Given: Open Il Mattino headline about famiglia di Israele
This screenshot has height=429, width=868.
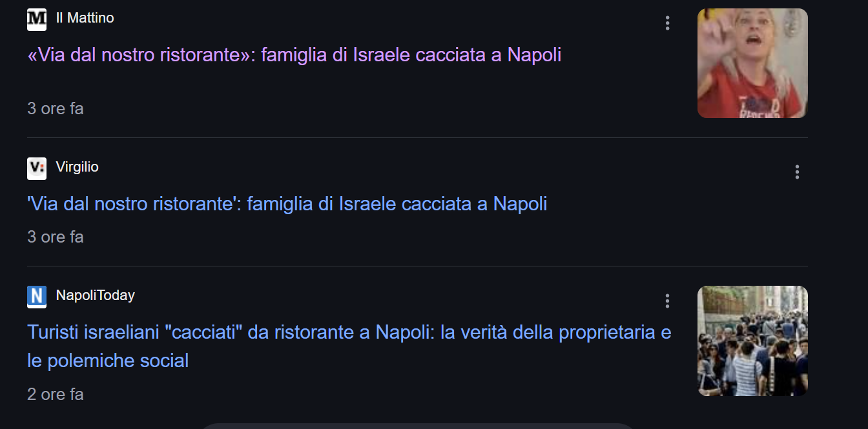Looking at the screenshot, I should [x=294, y=55].
